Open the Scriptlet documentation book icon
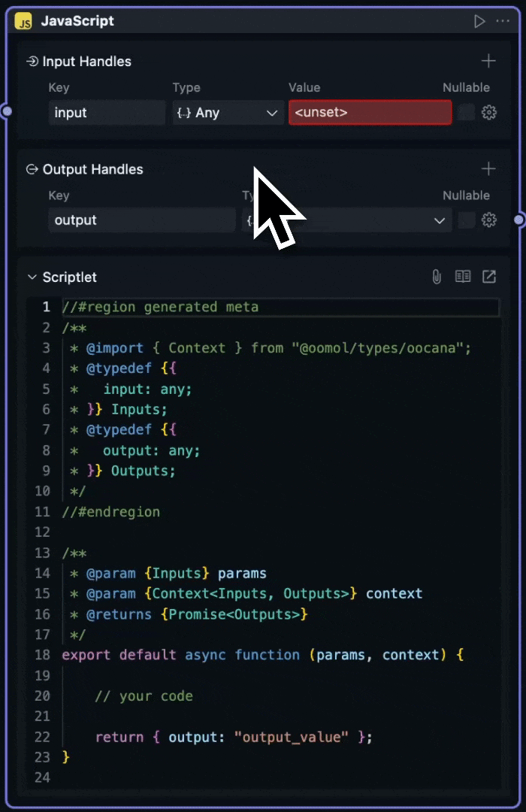 tap(463, 277)
